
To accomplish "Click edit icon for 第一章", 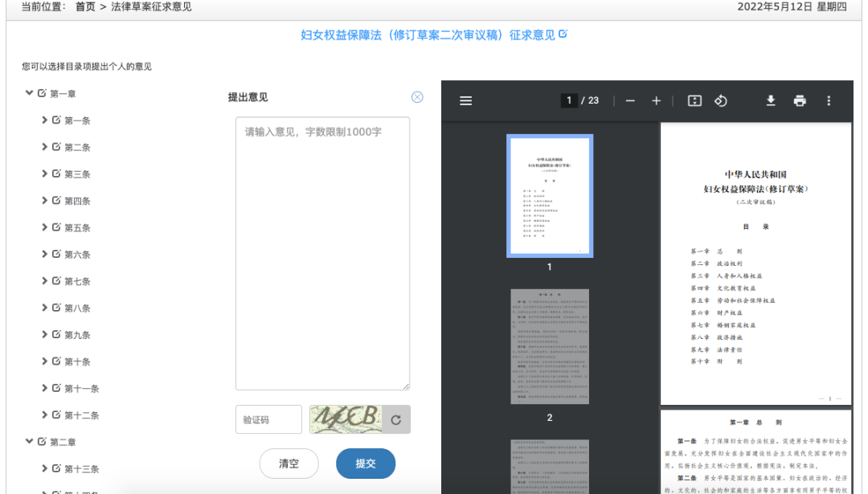I will (x=42, y=93).
